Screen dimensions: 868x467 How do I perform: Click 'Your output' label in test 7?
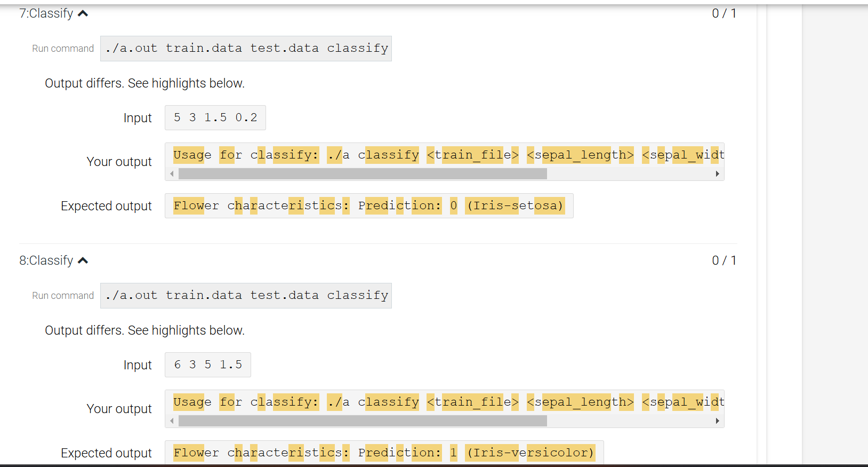click(119, 162)
